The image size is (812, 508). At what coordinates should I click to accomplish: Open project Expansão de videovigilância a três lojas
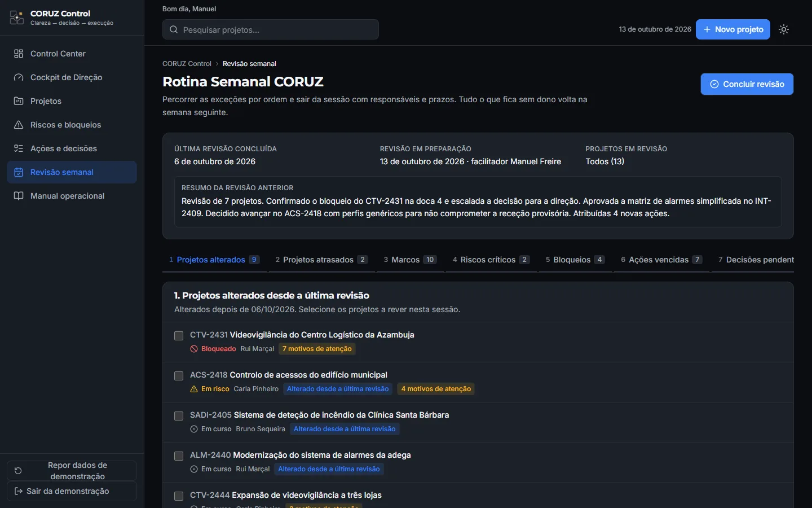pyautogui.click(x=307, y=495)
